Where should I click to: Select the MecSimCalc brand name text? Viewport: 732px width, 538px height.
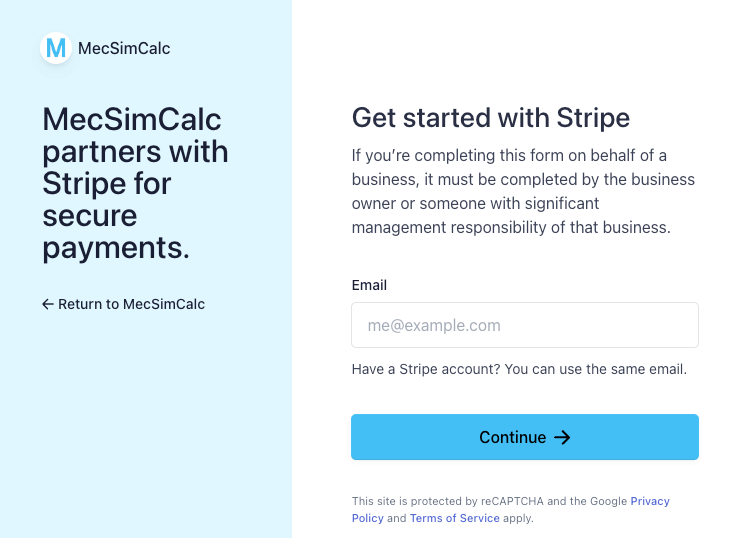(x=124, y=48)
